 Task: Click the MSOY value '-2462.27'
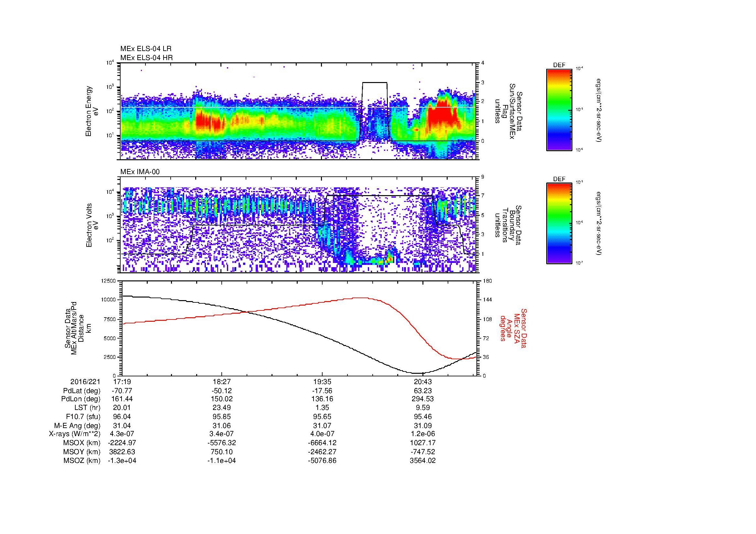point(322,452)
